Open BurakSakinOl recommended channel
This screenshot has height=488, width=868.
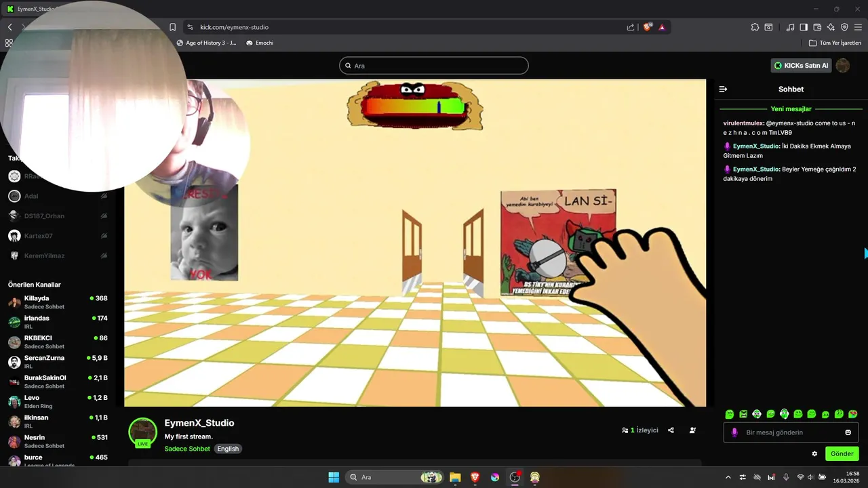pos(58,382)
